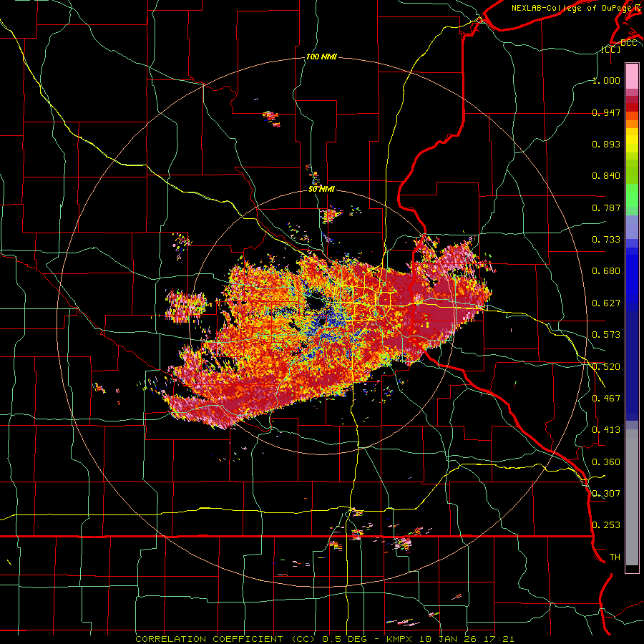Click the '100 NMI' range ring label
Viewport: 644px width, 644px height.
click(x=321, y=57)
